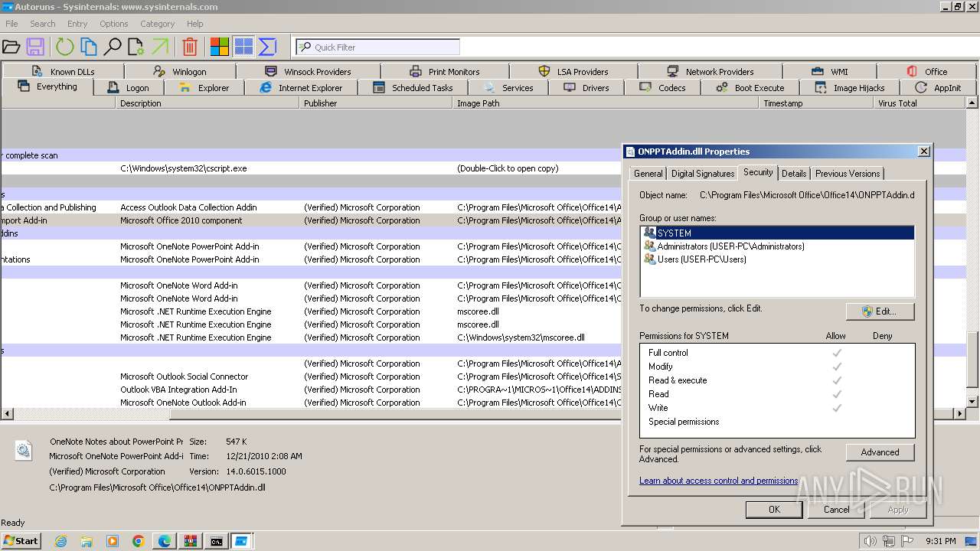Switch to the Known DLLs tab
Image resolution: width=980 pixels, height=551 pixels.
(x=63, y=72)
